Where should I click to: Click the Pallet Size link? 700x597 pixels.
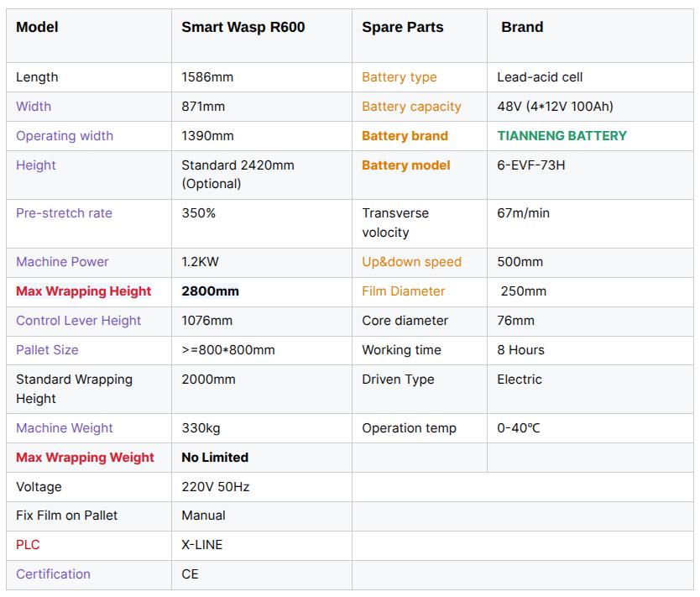47,349
